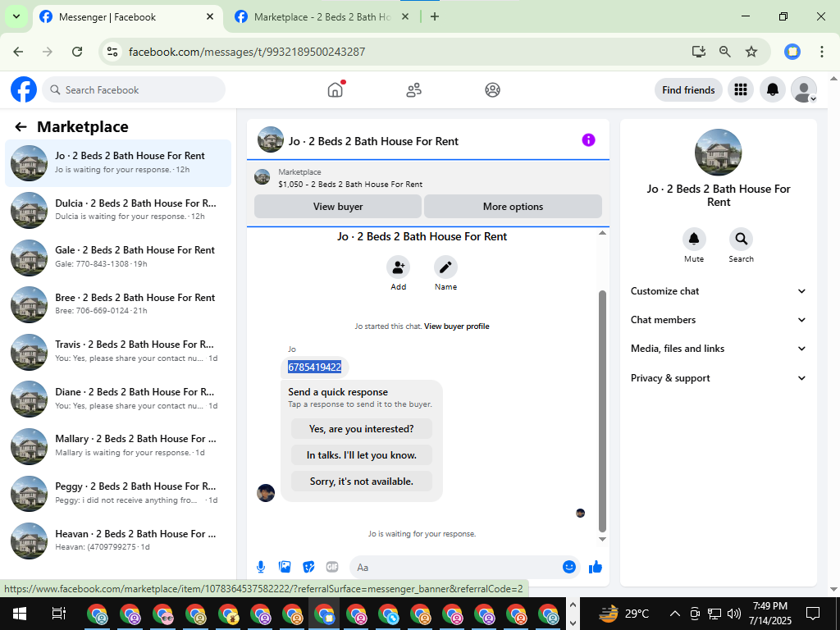Open Bree's conversation

(118, 304)
